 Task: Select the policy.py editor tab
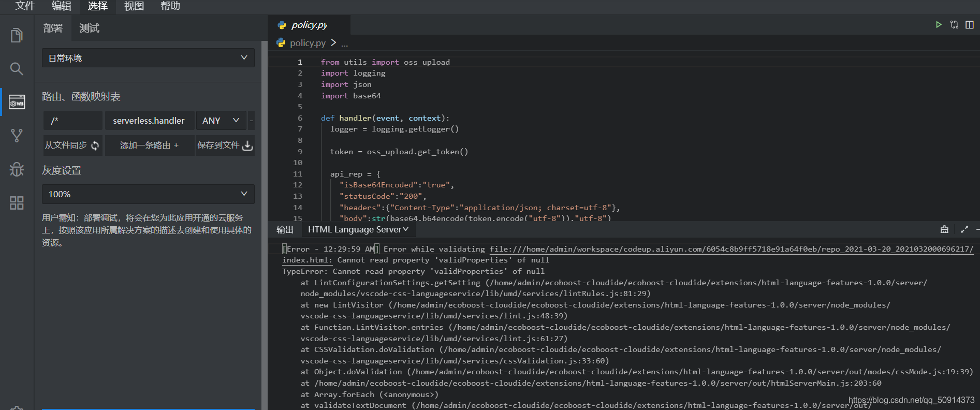(x=309, y=25)
